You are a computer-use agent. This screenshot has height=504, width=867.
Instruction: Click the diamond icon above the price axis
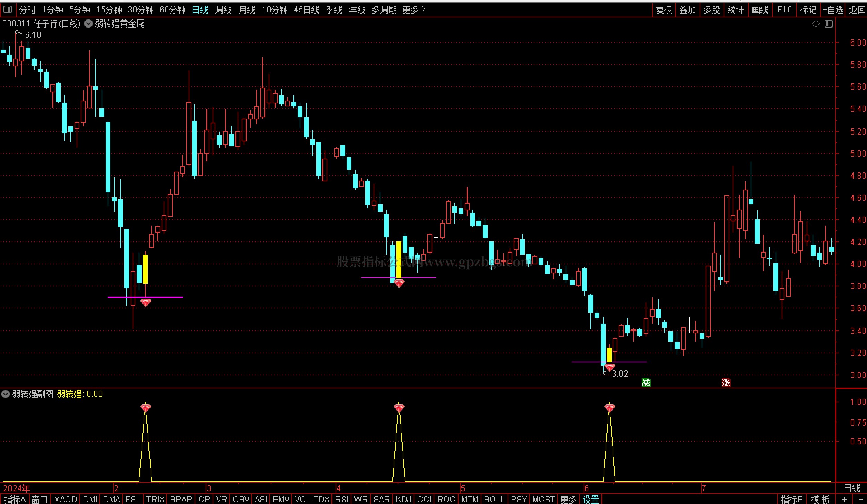tap(816, 24)
